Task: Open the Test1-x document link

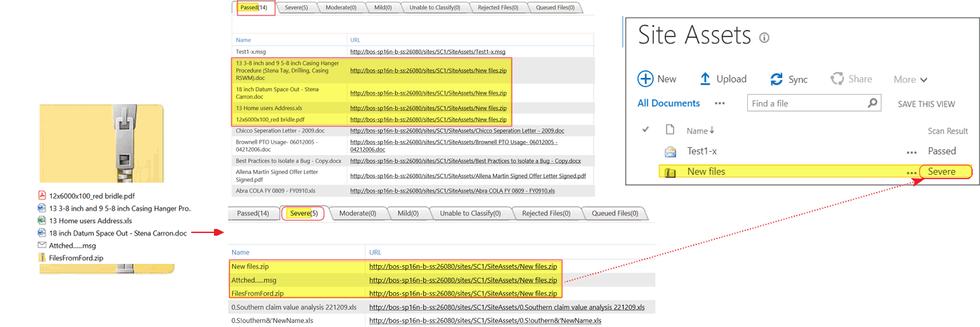Action: [x=702, y=152]
